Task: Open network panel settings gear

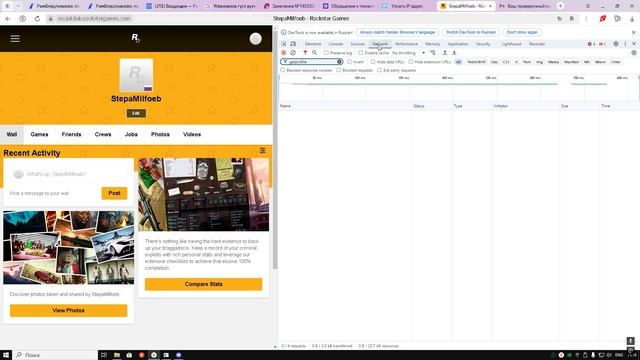Action: [x=633, y=53]
